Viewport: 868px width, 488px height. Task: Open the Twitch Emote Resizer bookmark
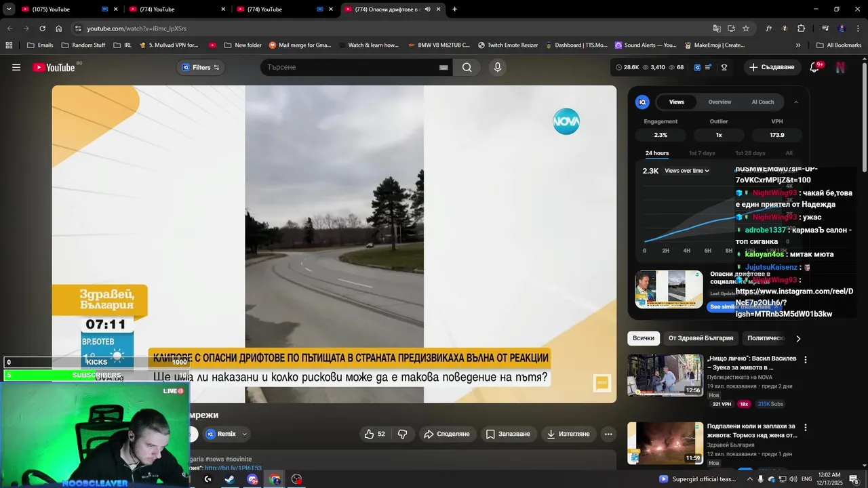pyautogui.click(x=508, y=45)
